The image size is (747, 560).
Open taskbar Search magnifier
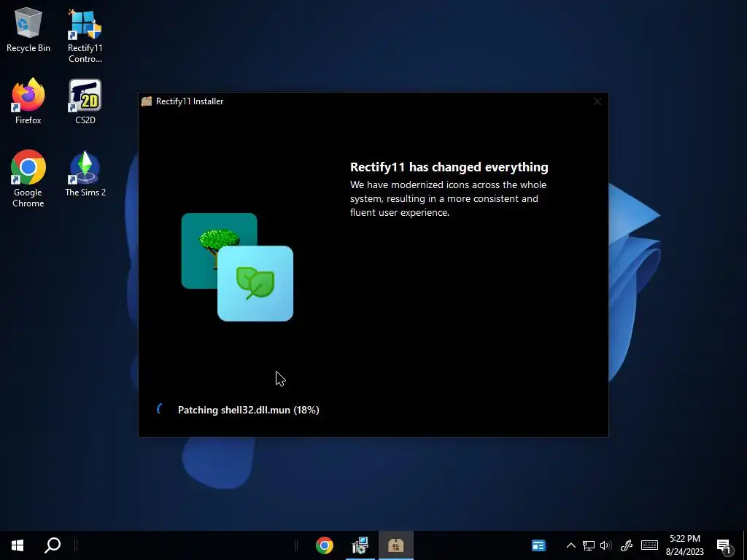(x=53, y=545)
